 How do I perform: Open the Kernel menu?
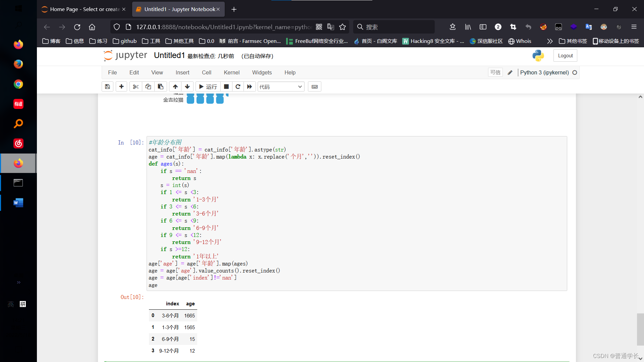click(x=231, y=72)
